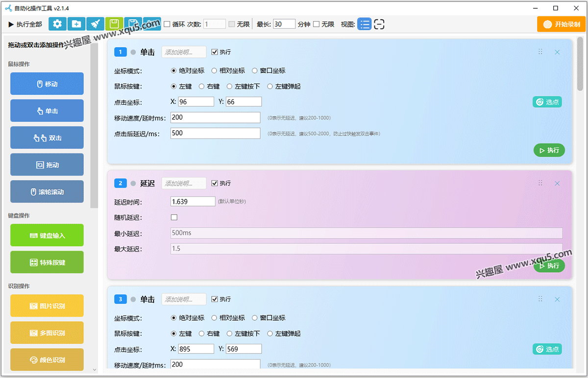Select 相对坐标 radio in step 1
588x378 pixels.
pos(214,71)
